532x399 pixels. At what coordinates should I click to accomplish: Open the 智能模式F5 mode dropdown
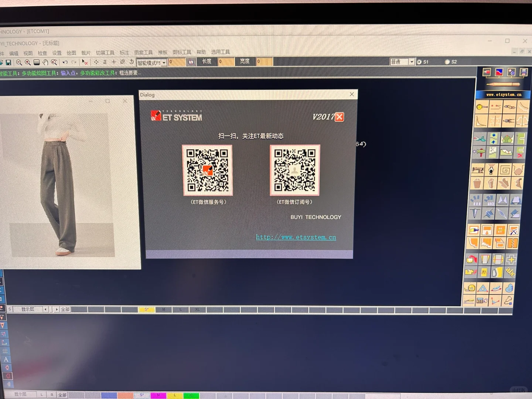tap(152, 63)
